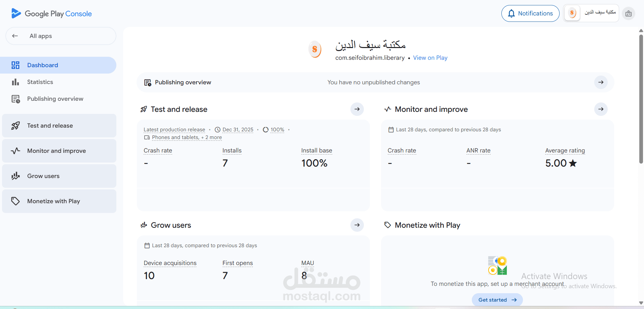Click Get started for merchant account
The width and height of the screenshot is (644, 309).
tap(497, 300)
